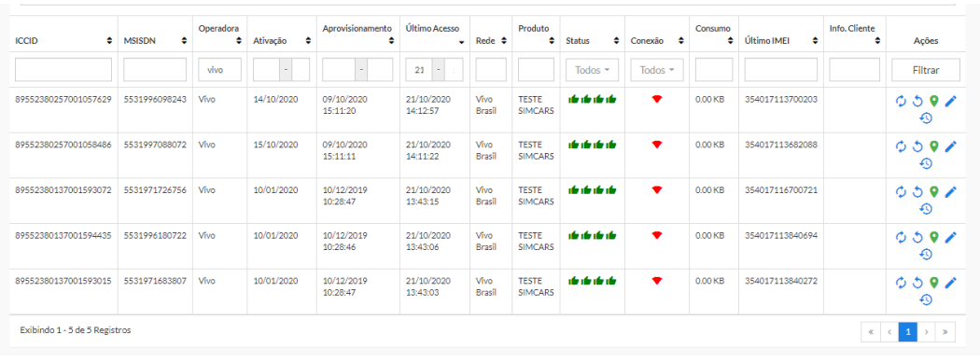Sort table by MSISDN column
980x362 pixels.
(184, 41)
